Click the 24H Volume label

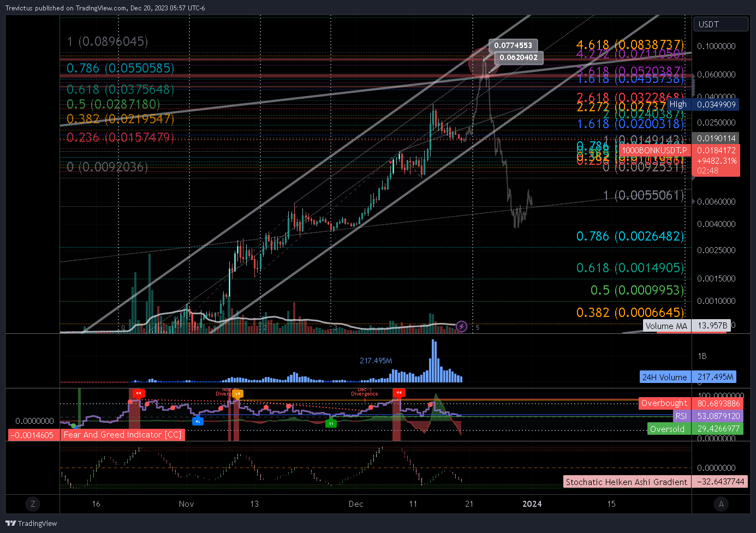click(x=664, y=377)
